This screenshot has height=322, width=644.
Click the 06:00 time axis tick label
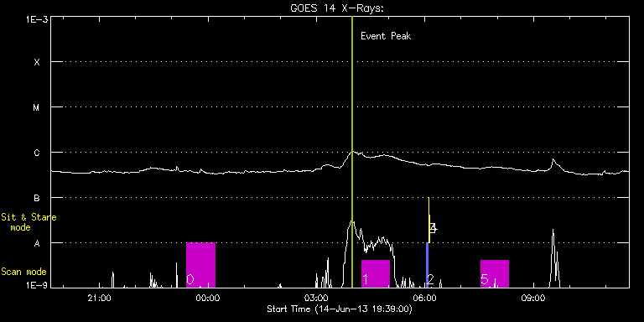coord(425,299)
